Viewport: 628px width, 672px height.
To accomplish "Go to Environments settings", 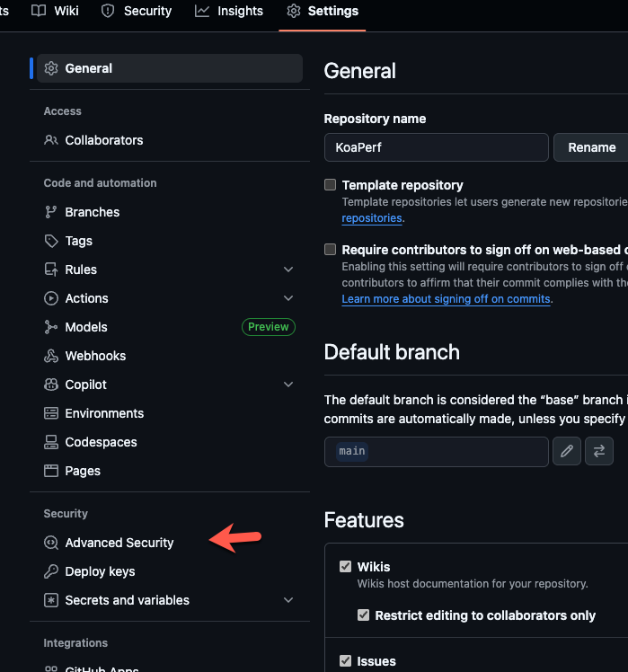I will pyautogui.click(x=170, y=413).
